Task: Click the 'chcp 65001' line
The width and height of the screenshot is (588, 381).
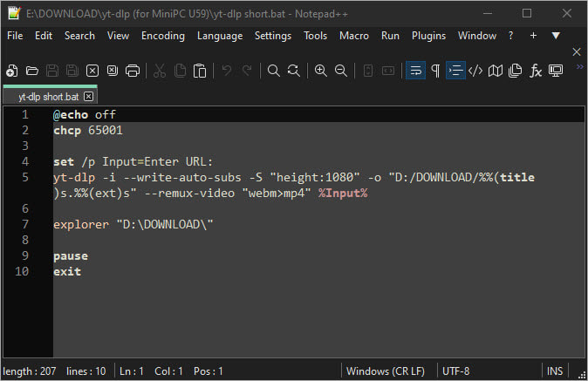Action: pyautogui.click(x=88, y=131)
